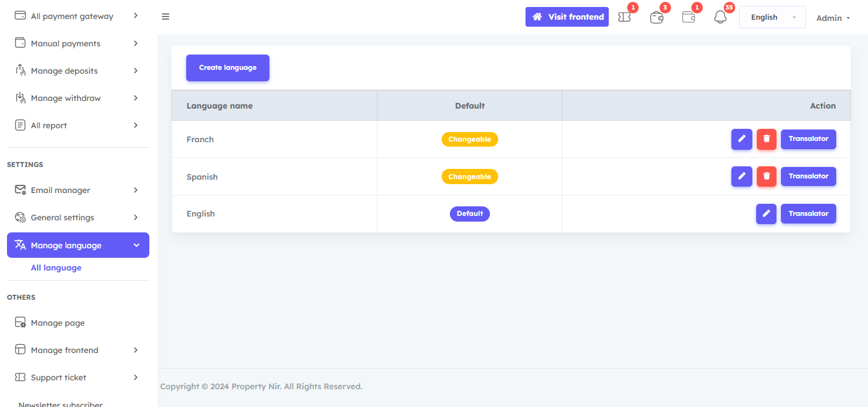Click the hamburger menu toggle icon
Image resolution: width=868 pixels, height=407 pixels.
pyautogui.click(x=165, y=17)
